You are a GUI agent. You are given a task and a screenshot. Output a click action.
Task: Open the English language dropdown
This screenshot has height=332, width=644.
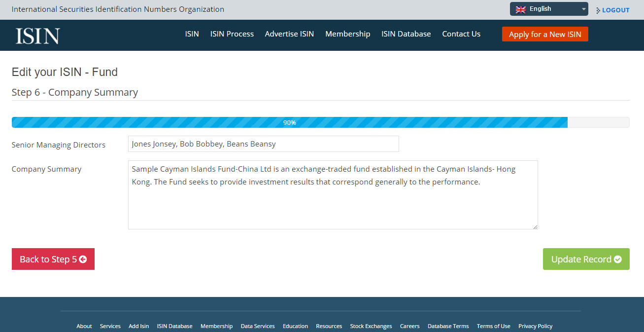pyautogui.click(x=549, y=9)
